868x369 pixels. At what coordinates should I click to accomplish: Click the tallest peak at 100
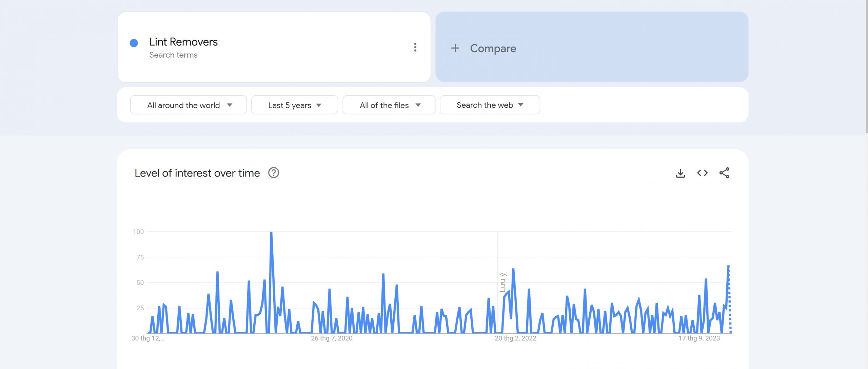[x=271, y=233]
